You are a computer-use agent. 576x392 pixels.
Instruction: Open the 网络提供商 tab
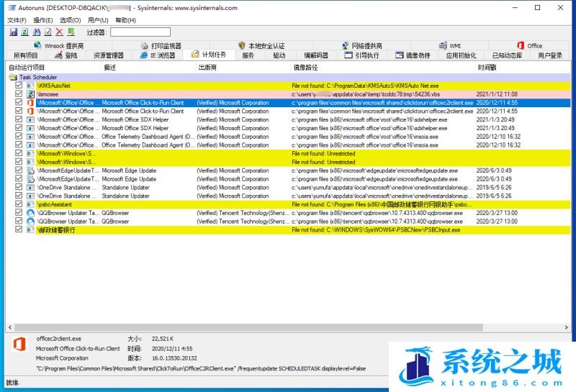[362, 45]
